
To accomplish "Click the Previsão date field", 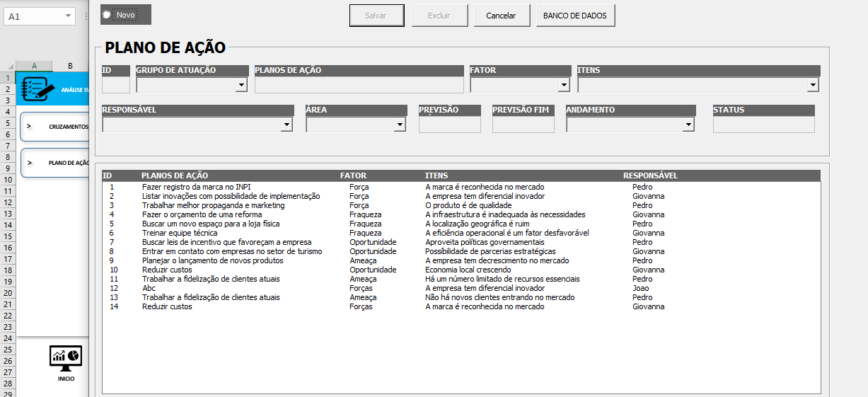I will (450, 125).
